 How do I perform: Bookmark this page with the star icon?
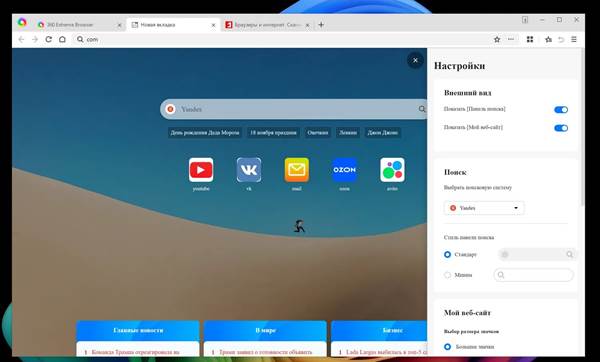[x=497, y=39]
